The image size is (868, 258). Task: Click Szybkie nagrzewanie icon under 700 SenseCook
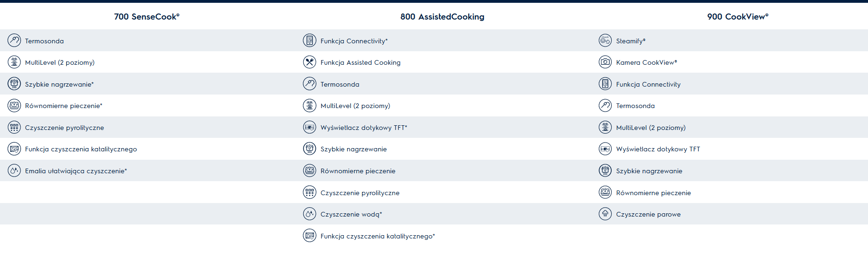14,84
